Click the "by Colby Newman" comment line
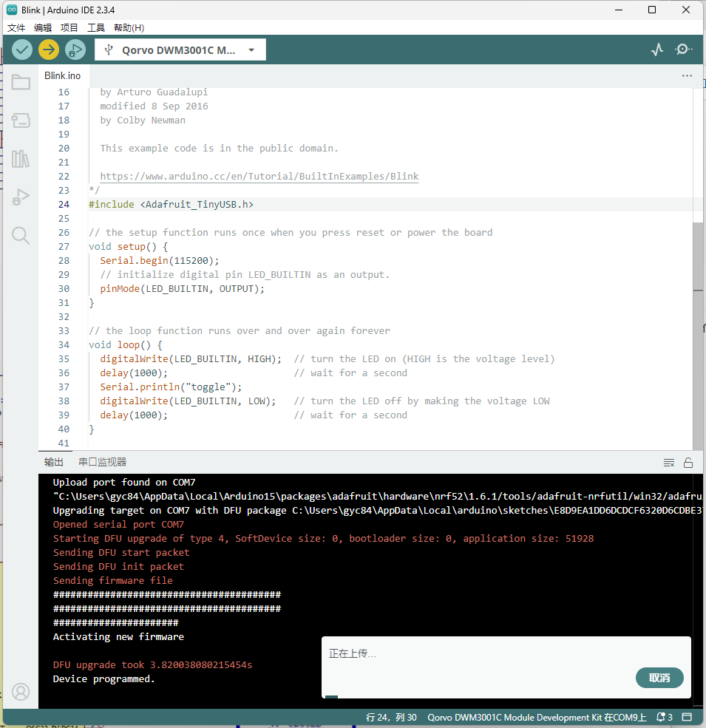Image resolution: width=706 pixels, height=728 pixels. (143, 120)
